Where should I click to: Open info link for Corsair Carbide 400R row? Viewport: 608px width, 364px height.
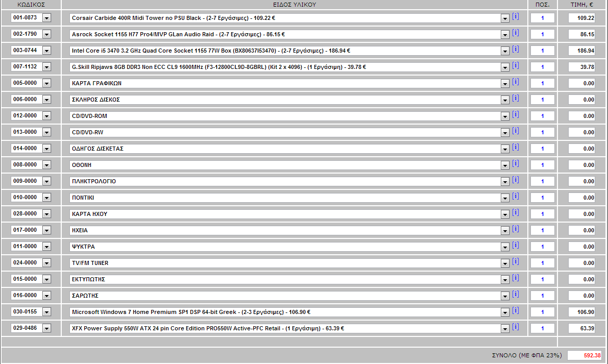[x=515, y=16]
